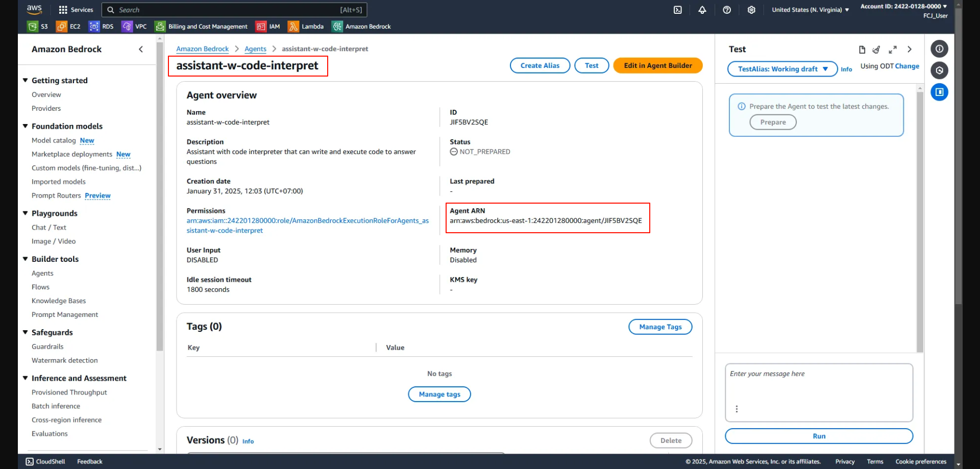Open Prompt Routers in sidebar

click(56, 196)
